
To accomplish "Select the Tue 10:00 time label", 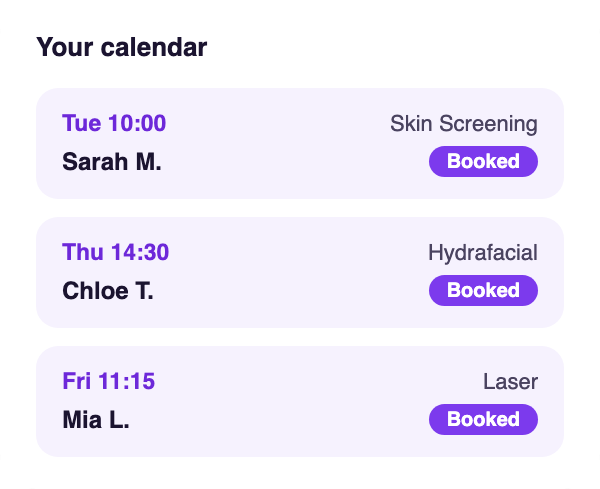I will pyautogui.click(x=114, y=123).
